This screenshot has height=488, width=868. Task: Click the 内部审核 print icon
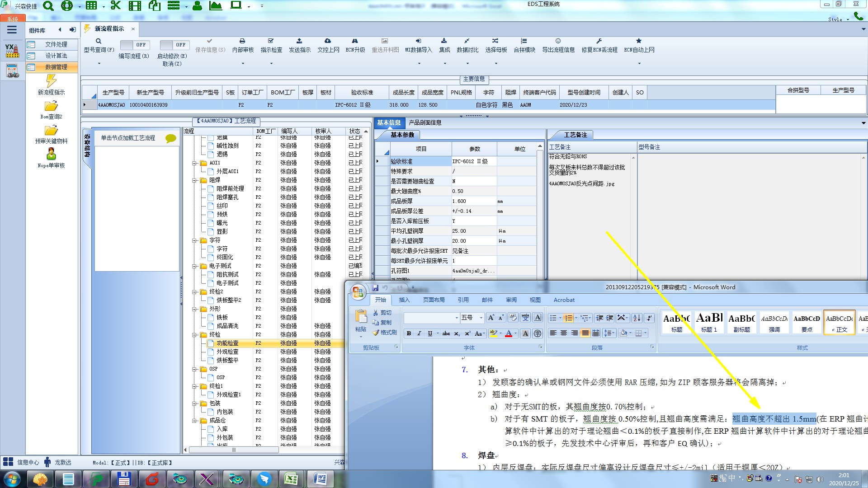coord(242,41)
